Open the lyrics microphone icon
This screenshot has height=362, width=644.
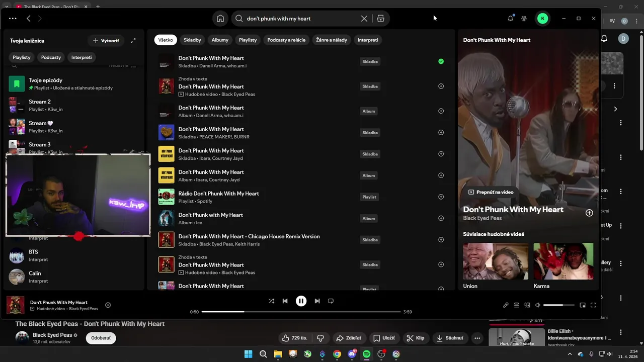(x=506, y=305)
